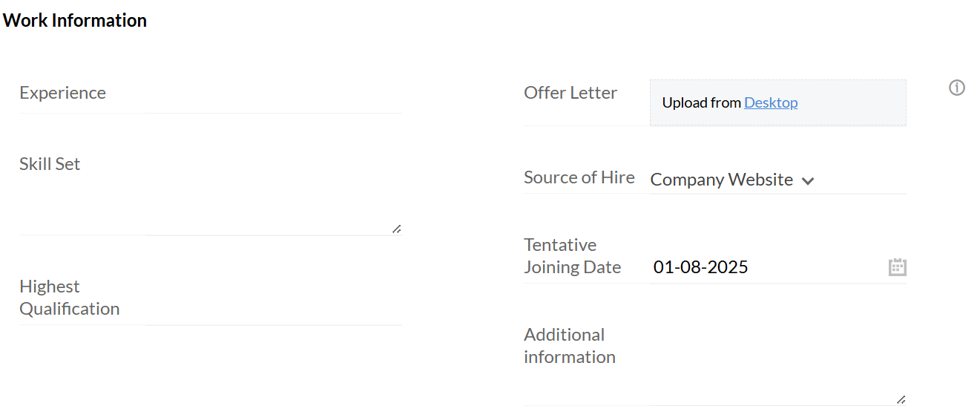The image size is (980, 409).
Task: Click the Desktop upload link
Action: pyautogui.click(x=771, y=102)
